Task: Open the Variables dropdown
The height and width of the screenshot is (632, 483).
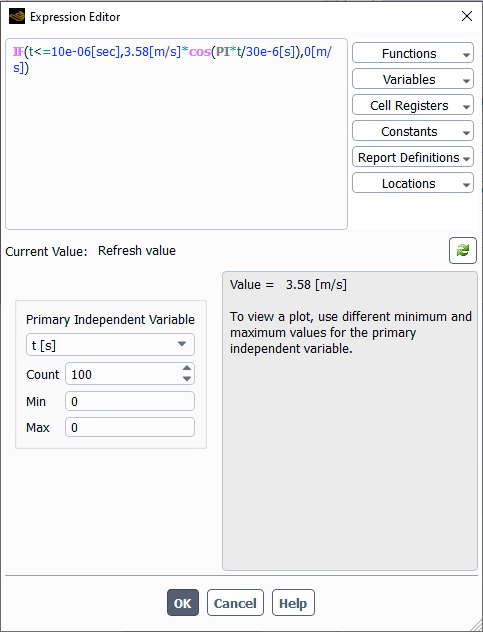Action: click(x=412, y=79)
